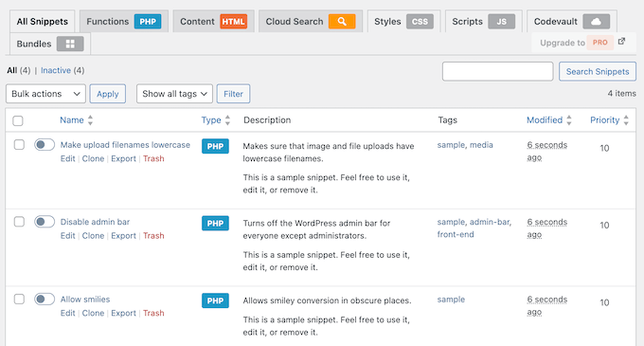Filter by Inactive snippets

pos(56,70)
